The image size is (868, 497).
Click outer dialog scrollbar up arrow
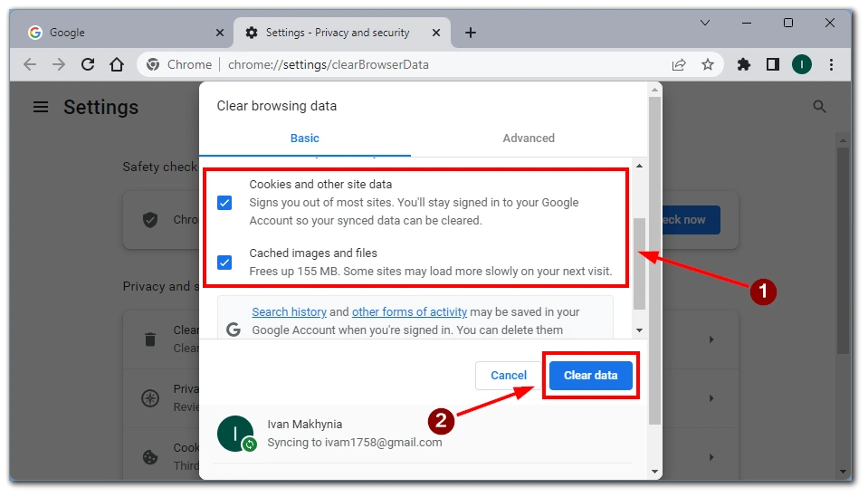pyautogui.click(x=655, y=90)
